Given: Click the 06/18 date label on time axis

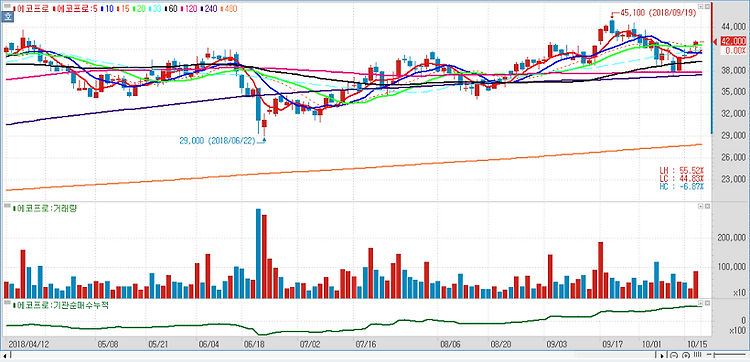Looking at the screenshot, I should (x=254, y=344).
